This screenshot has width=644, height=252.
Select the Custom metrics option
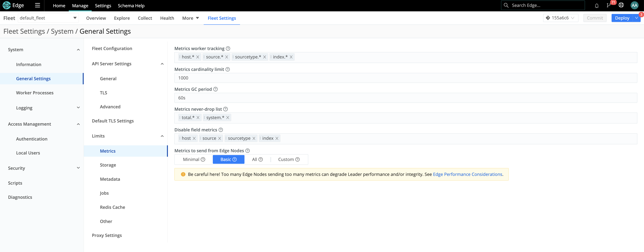tap(286, 160)
